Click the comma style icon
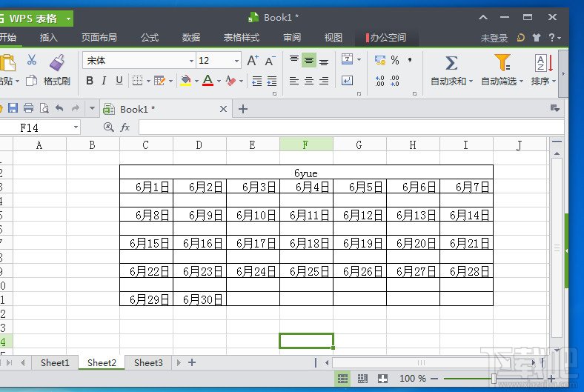 (410, 60)
